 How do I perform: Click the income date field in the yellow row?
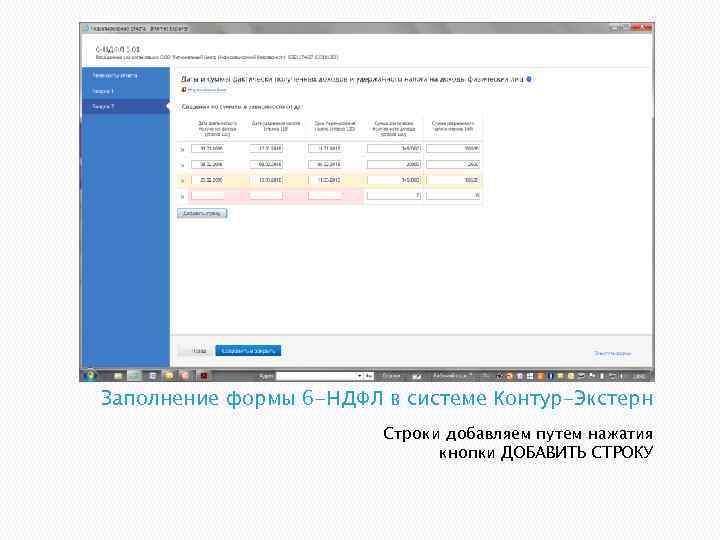point(208,180)
